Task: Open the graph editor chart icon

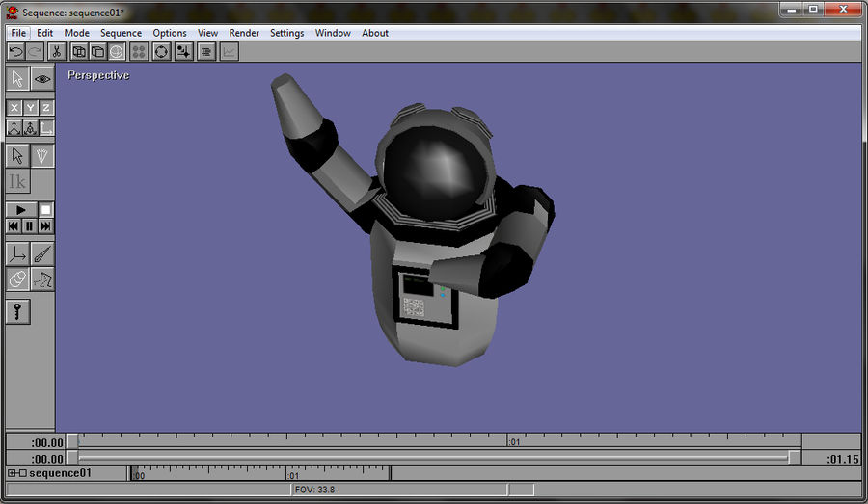Action: pos(229,52)
